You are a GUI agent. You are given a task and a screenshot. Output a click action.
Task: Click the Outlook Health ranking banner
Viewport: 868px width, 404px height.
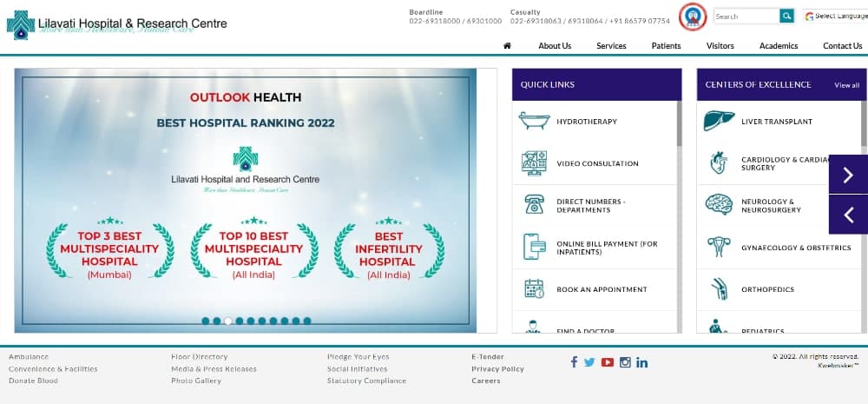pos(246,200)
